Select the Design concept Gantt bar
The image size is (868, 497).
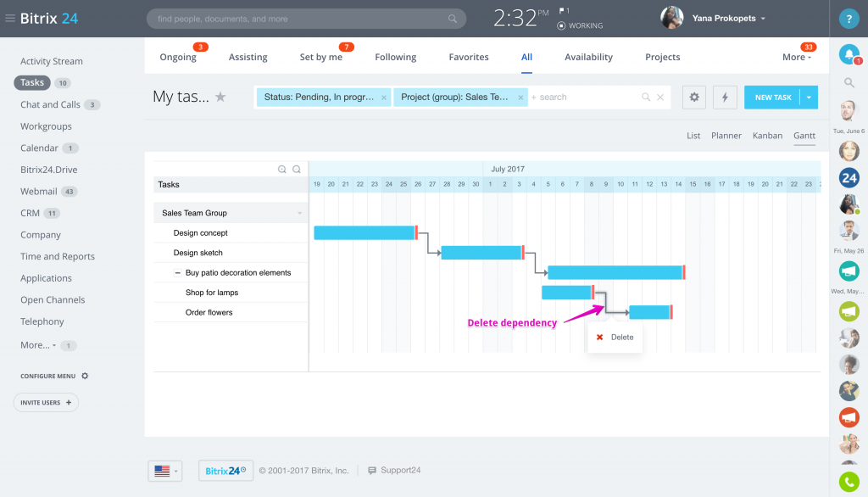pos(365,232)
